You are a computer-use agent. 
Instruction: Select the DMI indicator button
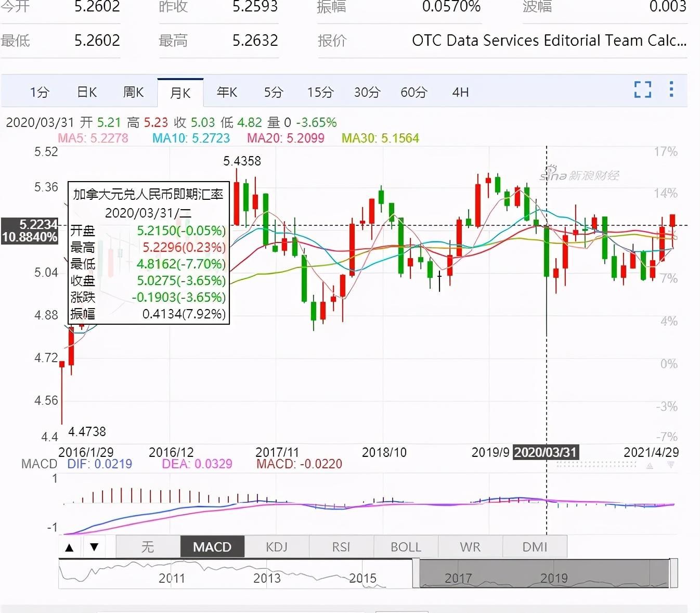[535, 547]
